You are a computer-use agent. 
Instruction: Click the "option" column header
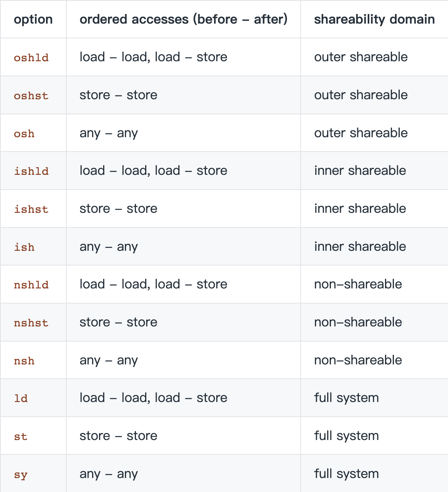tap(33, 20)
